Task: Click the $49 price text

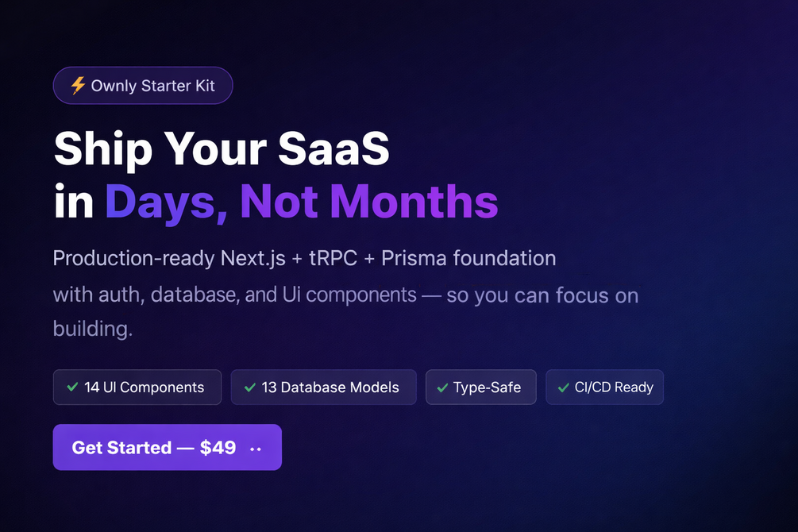Action: [218, 447]
